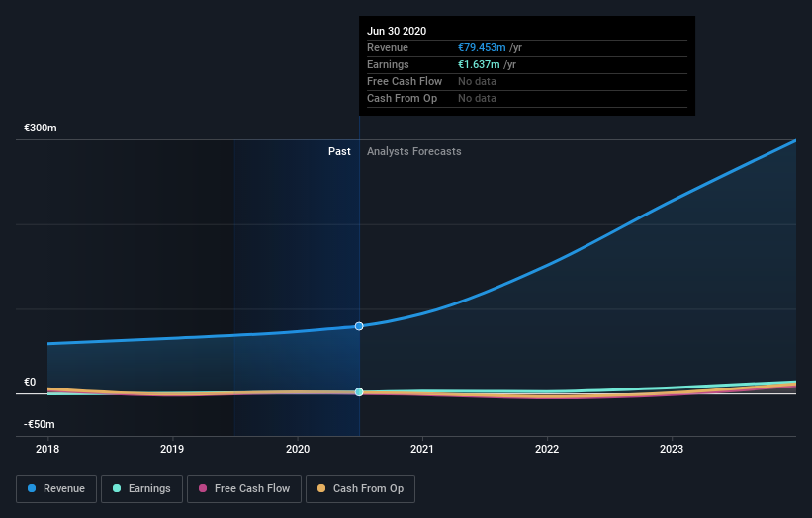812x518 pixels.
Task: Toggle the Revenue series in the legend
Action: click(56, 489)
